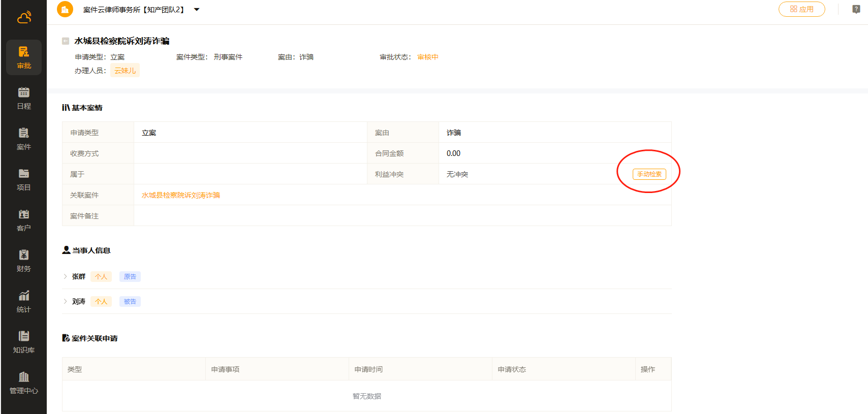This screenshot has height=414, width=868.
Task: Click the 应用 apps button
Action: click(801, 9)
